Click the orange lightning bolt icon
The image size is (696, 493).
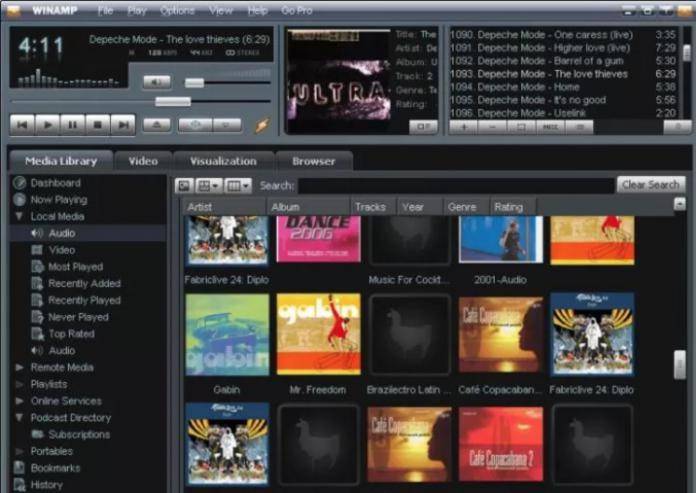click(x=262, y=125)
